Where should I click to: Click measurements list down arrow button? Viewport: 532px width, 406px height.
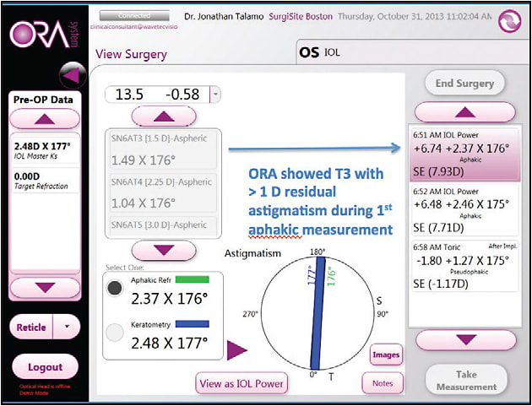point(466,340)
